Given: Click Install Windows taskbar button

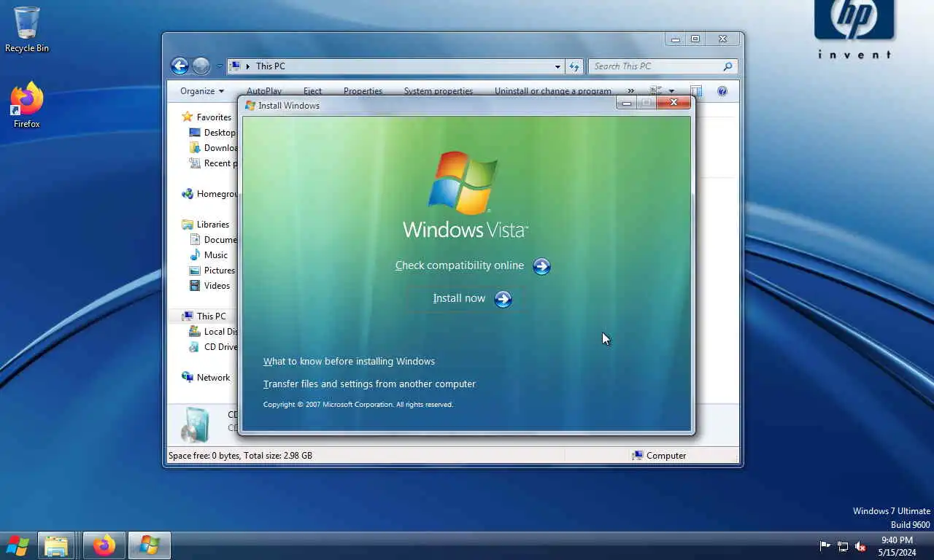Looking at the screenshot, I should point(150,545).
